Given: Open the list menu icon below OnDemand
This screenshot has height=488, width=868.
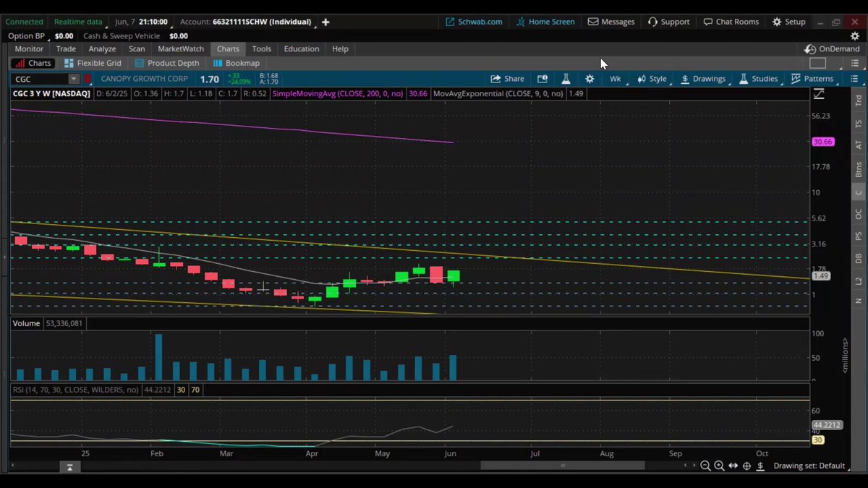Looking at the screenshot, I should (854, 64).
